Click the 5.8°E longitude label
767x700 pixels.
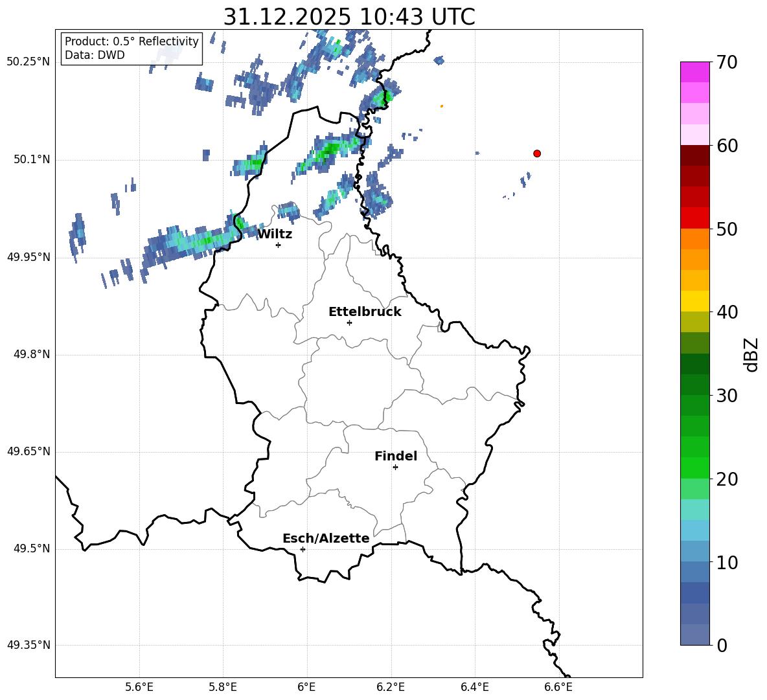223,687
